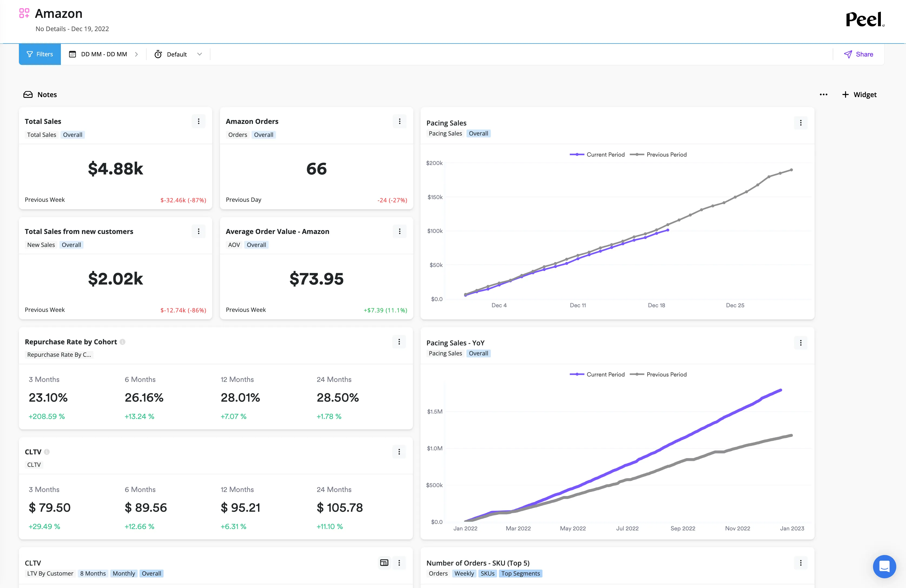Click the timer icon next to Default
The image size is (906, 588).
[158, 54]
